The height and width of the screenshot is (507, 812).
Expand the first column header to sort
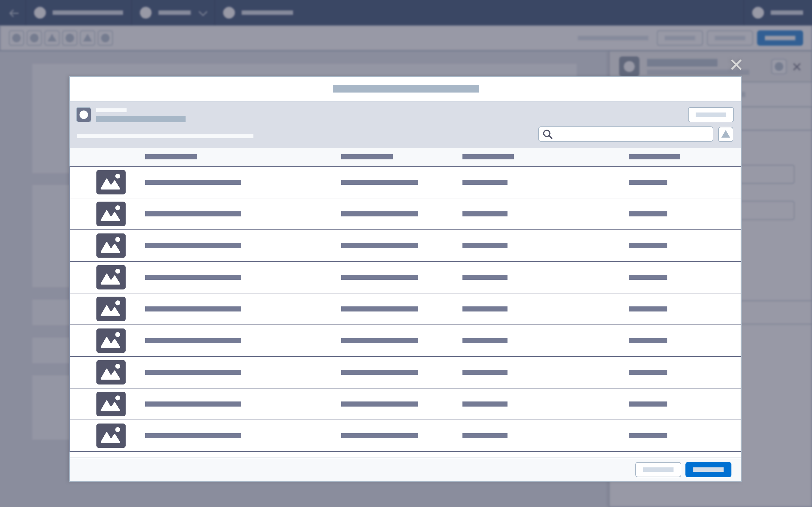(x=171, y=157)
